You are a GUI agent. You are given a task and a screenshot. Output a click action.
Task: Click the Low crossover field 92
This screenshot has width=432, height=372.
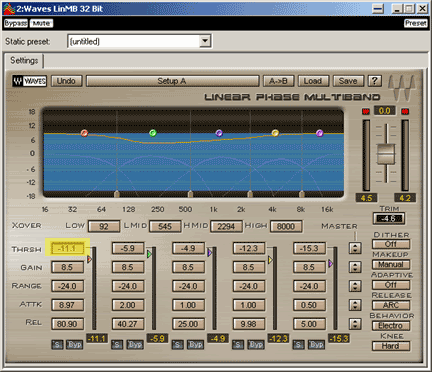(x=104, y=227)
